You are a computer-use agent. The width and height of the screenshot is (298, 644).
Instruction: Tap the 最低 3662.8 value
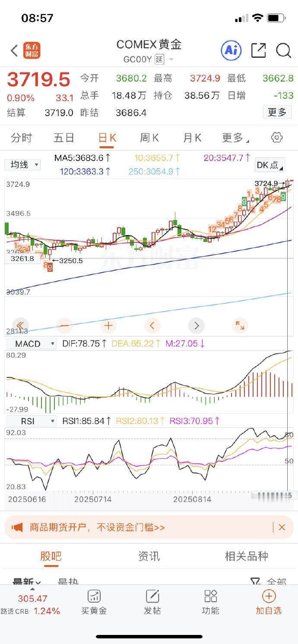pos(278,78)
